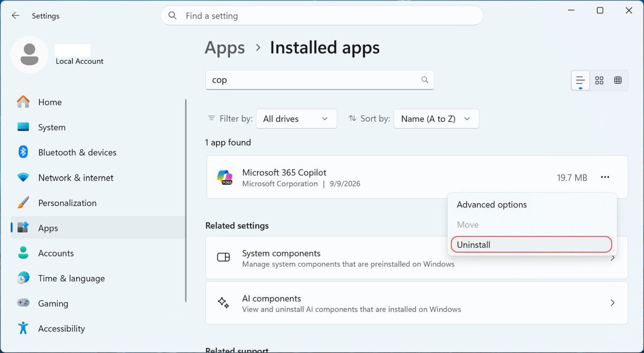
Task: Select Time & language in the sidebar
Action: (x=98, y=278)
